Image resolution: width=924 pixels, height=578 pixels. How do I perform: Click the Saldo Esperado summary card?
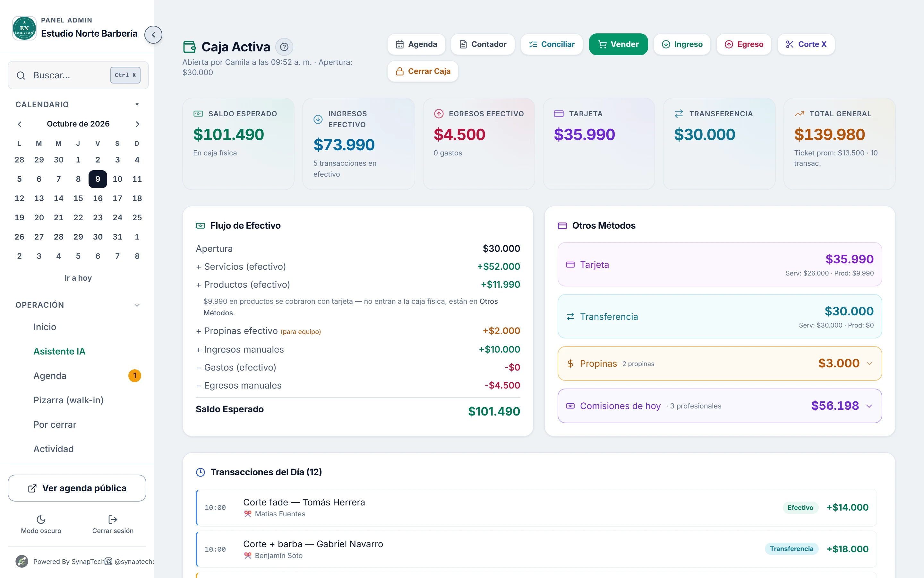pyautogui.click(x=238, y=144)
